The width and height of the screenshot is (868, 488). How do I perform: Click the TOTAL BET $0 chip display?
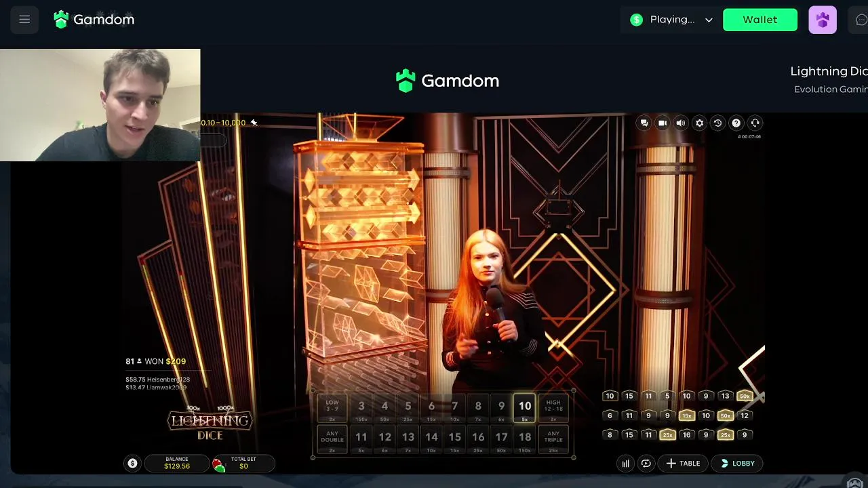tap(243, 464)
